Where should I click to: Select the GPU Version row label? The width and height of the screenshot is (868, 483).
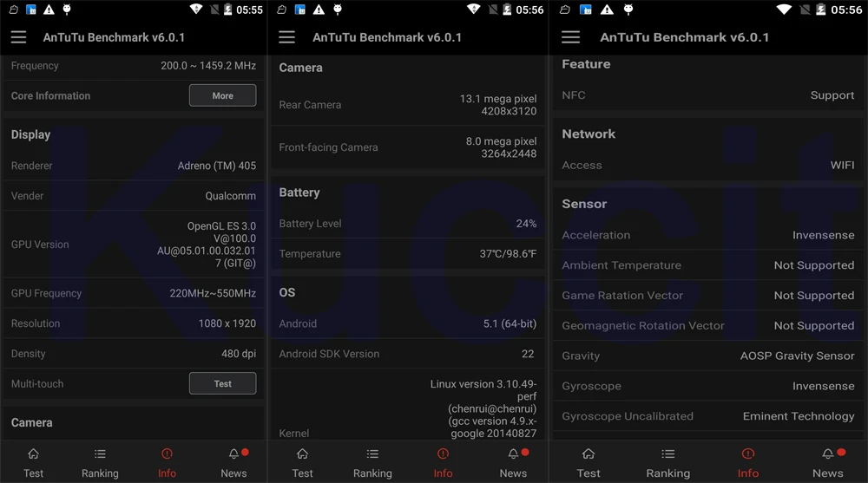click(40, 244)
